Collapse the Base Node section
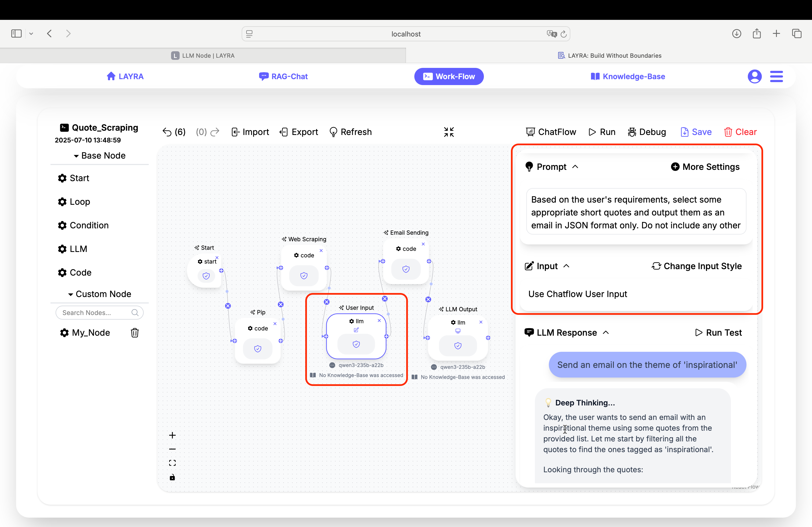812x527 pixels. 100,155
